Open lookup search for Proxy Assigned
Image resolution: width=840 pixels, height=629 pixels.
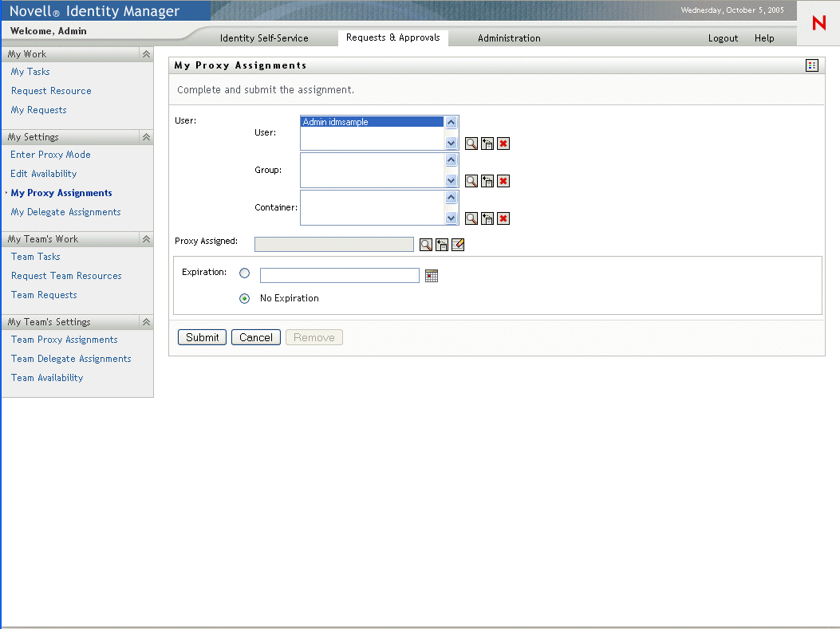(x=426, y=245)
